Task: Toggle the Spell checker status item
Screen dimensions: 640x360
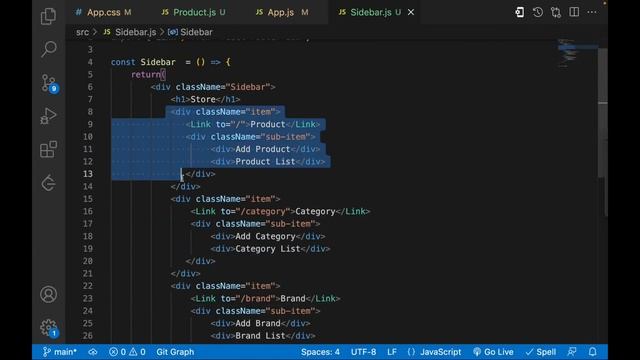Action: [x=541, y=352]
